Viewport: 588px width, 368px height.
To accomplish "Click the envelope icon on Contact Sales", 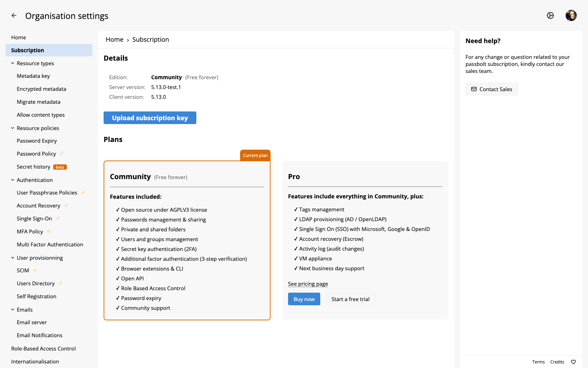I will (x=474, y=89).
